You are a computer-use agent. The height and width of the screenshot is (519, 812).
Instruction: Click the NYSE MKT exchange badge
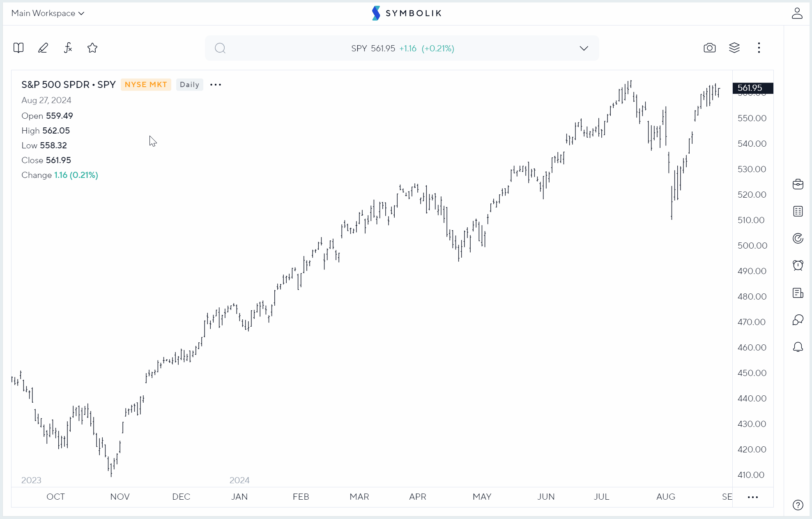pyautogui.click(x=146, y=85)
